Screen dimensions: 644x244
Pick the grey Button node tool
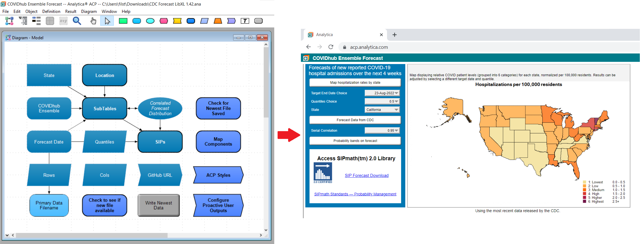click(258, 21)
